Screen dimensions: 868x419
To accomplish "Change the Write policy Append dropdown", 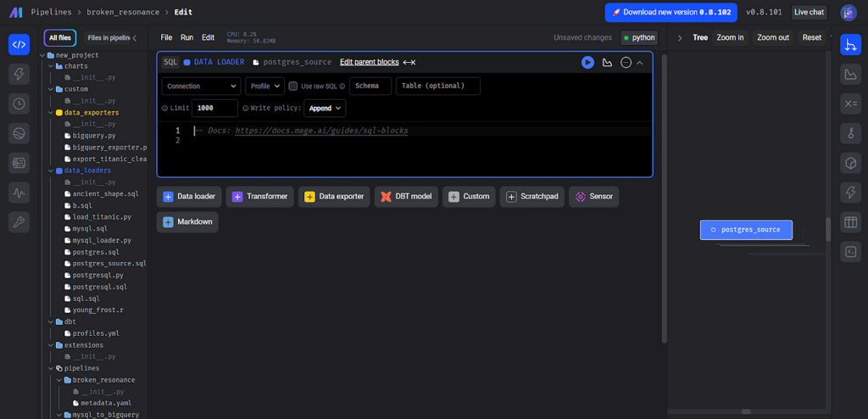I will (x=325, y=108).
